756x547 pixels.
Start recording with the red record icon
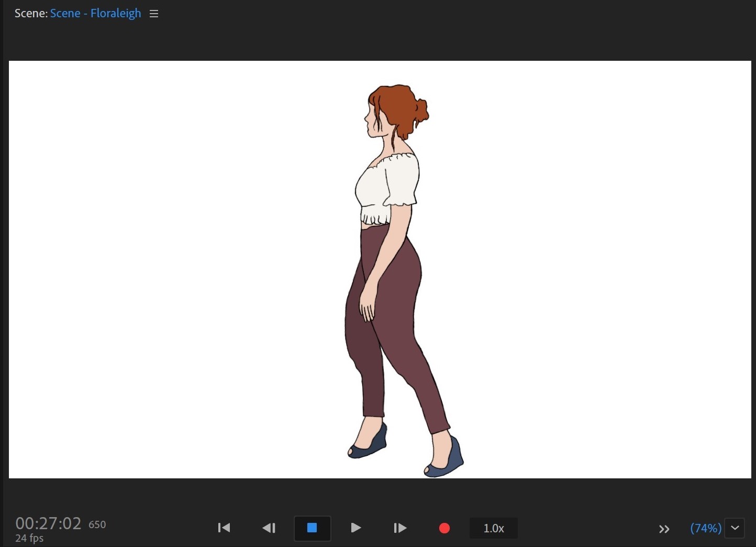coord(443,528)
